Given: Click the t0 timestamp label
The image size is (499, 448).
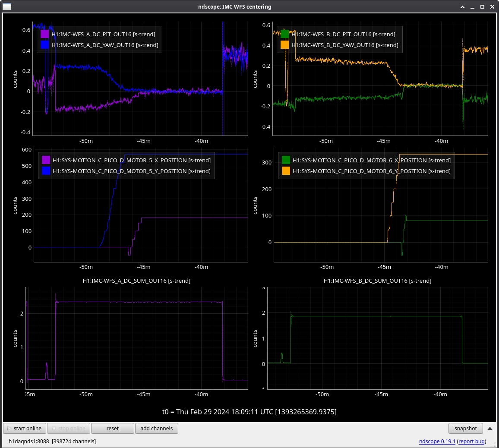Looking at the screenshot, I should pos(249,412).
